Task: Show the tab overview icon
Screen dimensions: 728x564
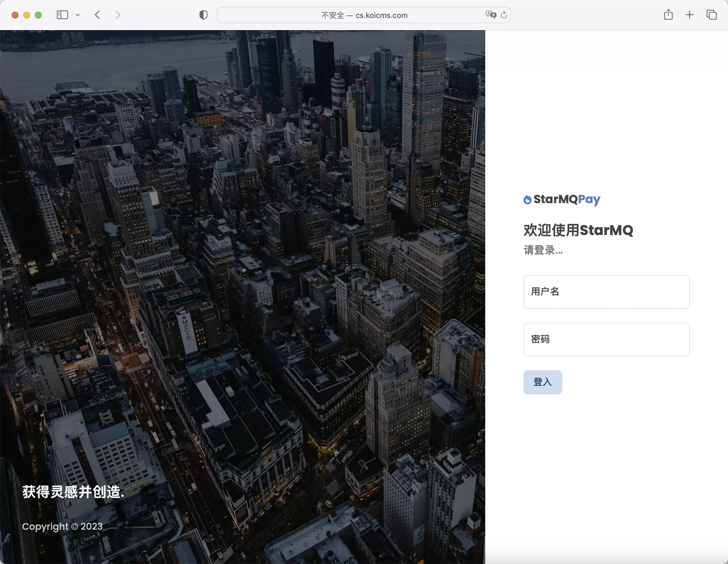Action: coord(711,15)
